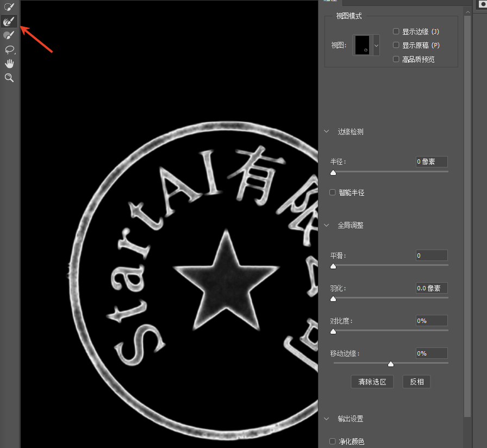Open the 视图 mode dropdown arrow
This screenshot has height=448, width=487.
pos(376,45)
